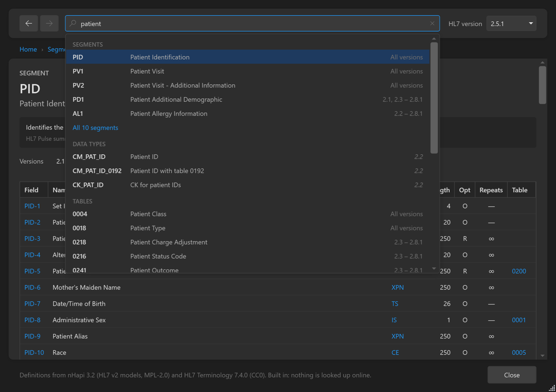
Task: Clear the search box with the X icon
Action: [432, 23]
